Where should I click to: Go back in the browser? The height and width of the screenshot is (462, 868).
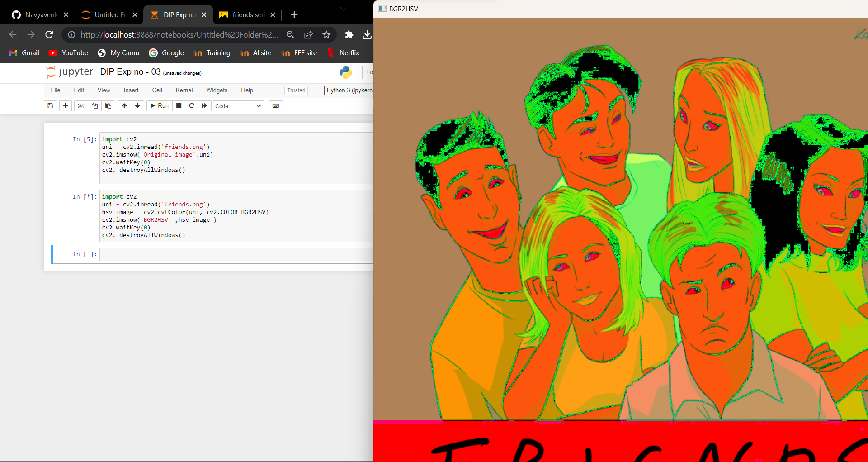pyautogui.click(x=13, y=34)
